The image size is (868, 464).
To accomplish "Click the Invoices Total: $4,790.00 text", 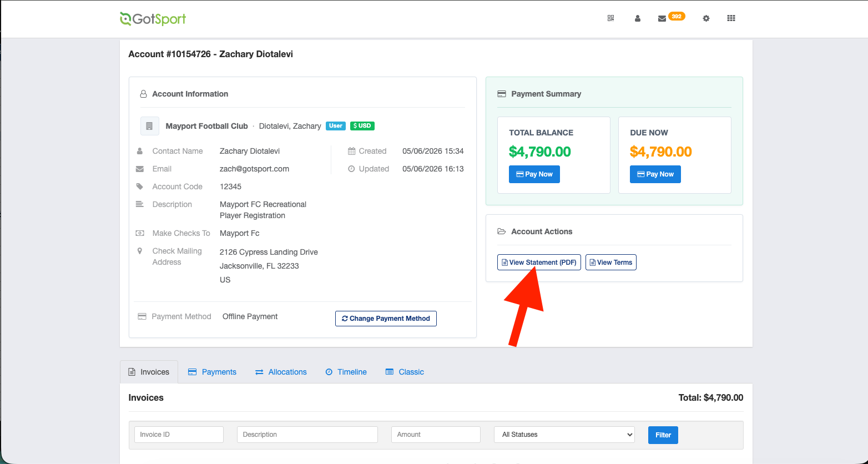I will [x=711, y=397].
